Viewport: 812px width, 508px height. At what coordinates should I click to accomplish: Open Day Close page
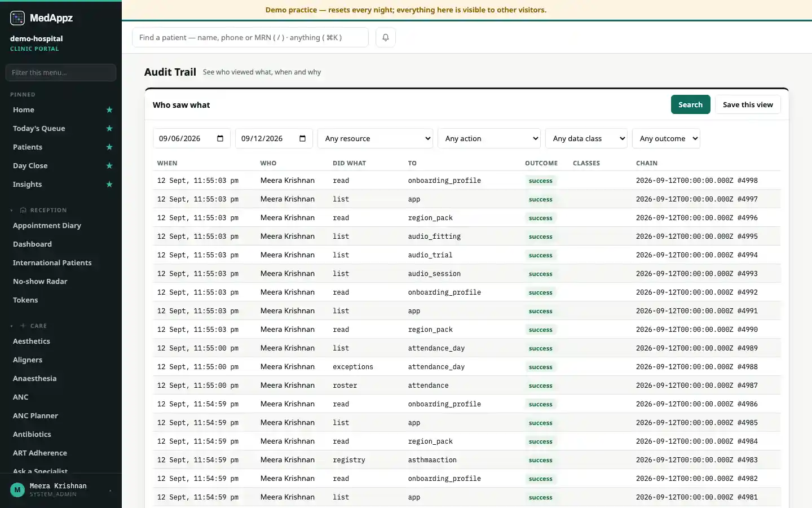[x=30, y=166]
